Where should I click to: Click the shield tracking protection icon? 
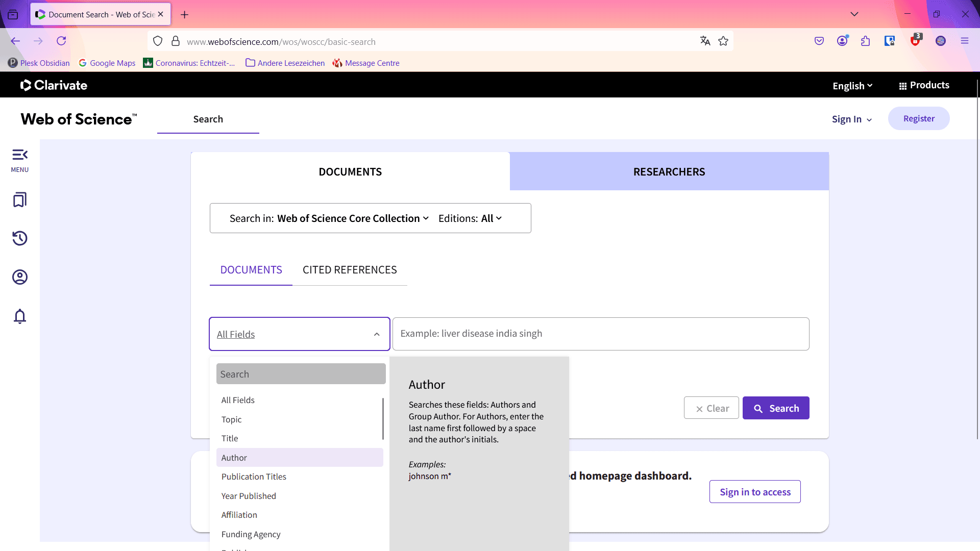pos(158,41)
